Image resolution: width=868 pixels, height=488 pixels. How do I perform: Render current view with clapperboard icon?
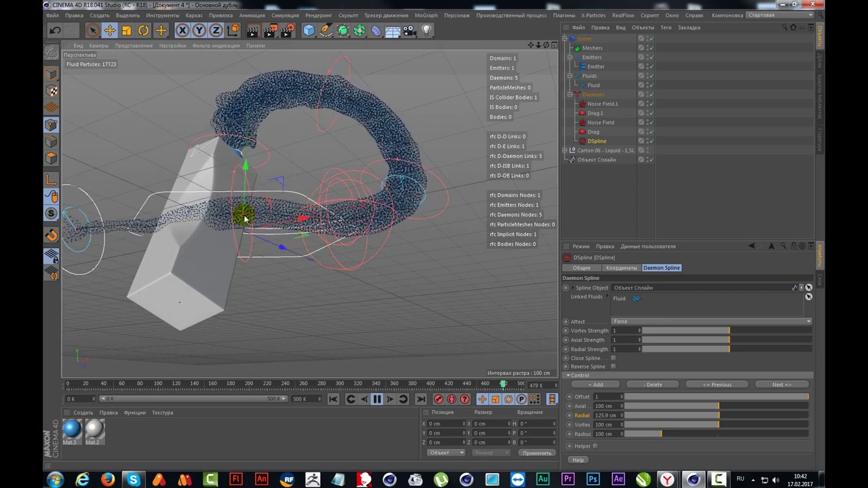click(x=253, y=30)
